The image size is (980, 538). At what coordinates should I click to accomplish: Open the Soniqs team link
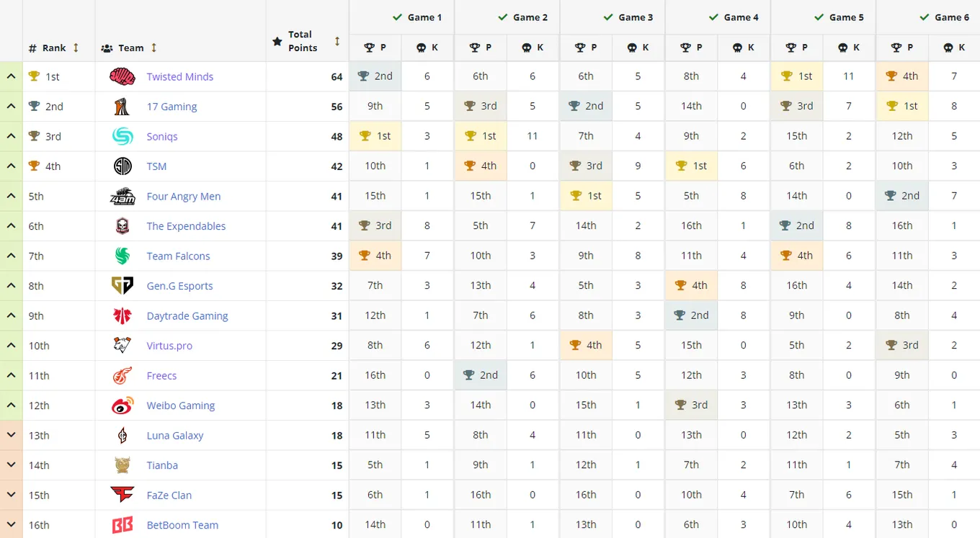point(162,136)
